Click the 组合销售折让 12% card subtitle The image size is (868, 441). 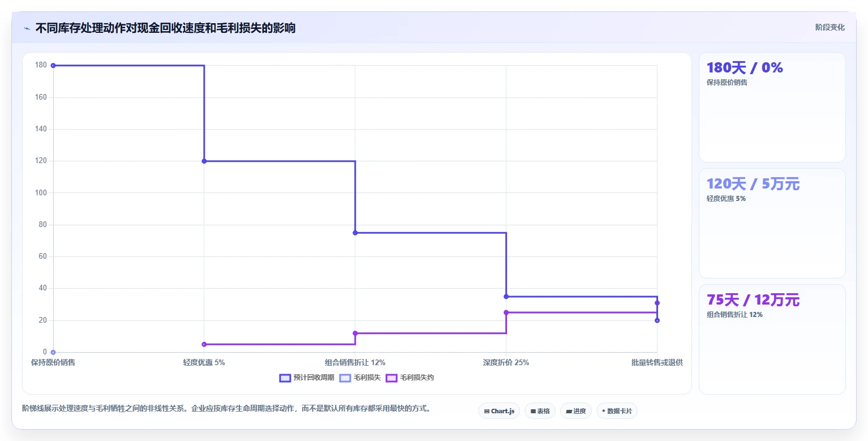click(734, 315)
